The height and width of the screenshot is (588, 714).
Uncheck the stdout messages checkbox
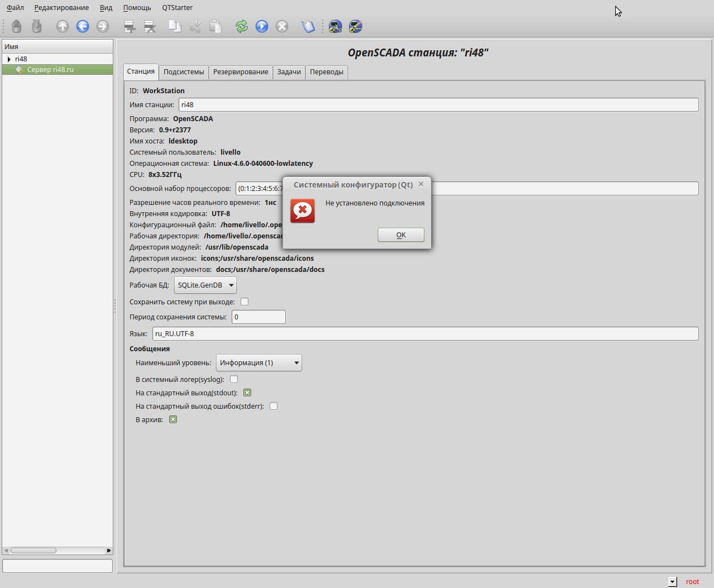pos(247,393)
